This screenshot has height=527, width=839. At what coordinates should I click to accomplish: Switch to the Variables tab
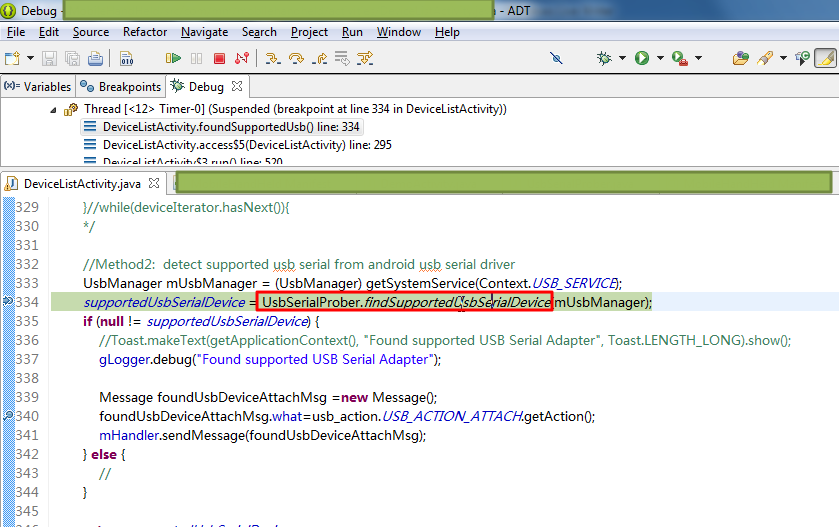[37, 87]
